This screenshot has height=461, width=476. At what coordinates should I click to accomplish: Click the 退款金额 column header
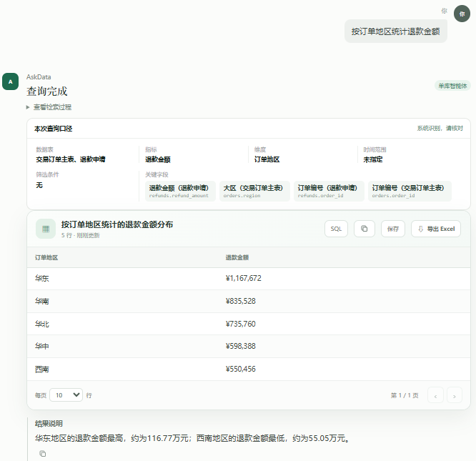click(237, 258)
